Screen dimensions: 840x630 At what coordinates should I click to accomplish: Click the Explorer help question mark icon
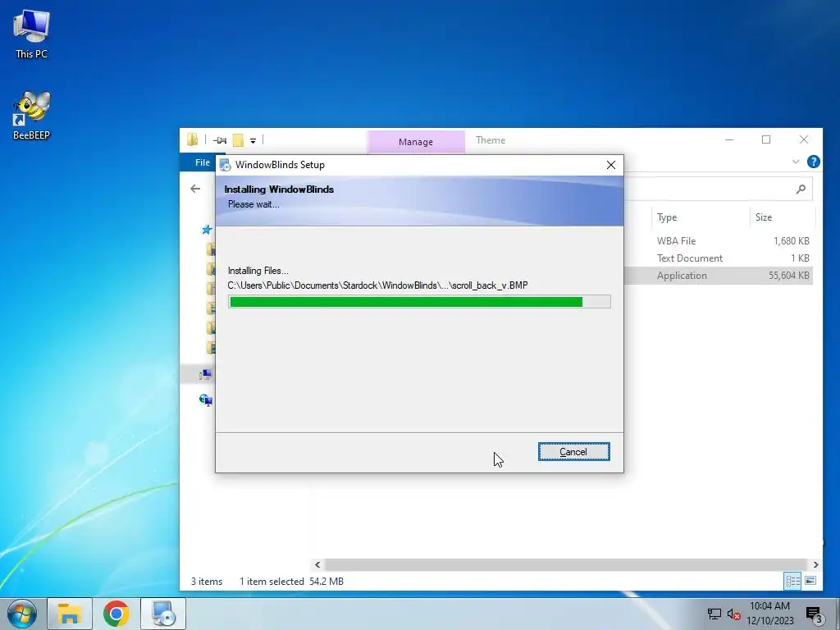pos(813,162)
